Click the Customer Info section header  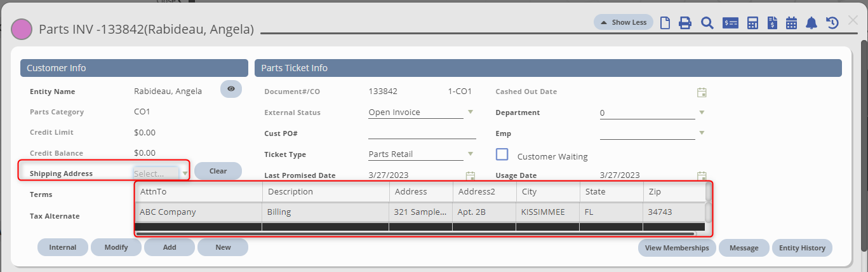point(134,68)
